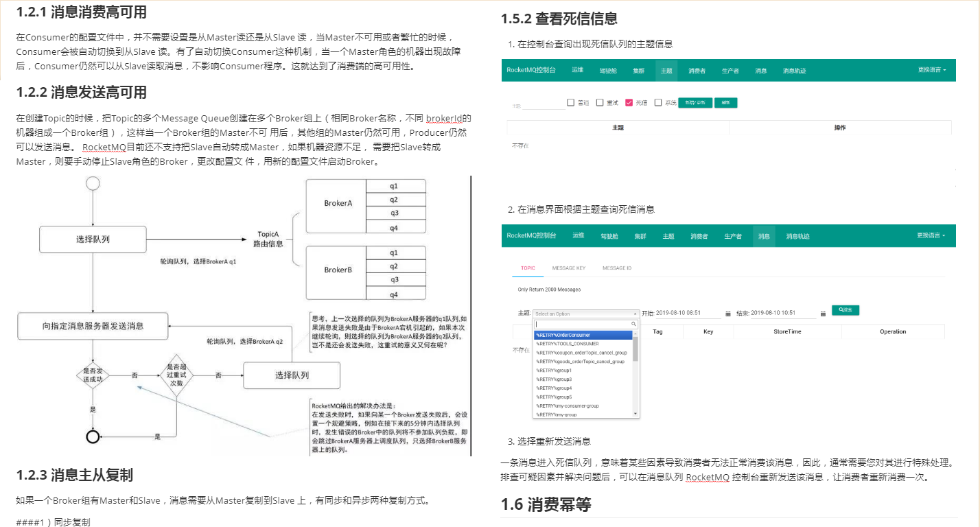Choose %RETRY%group5 from the topic list

click(x=583, y=397)
